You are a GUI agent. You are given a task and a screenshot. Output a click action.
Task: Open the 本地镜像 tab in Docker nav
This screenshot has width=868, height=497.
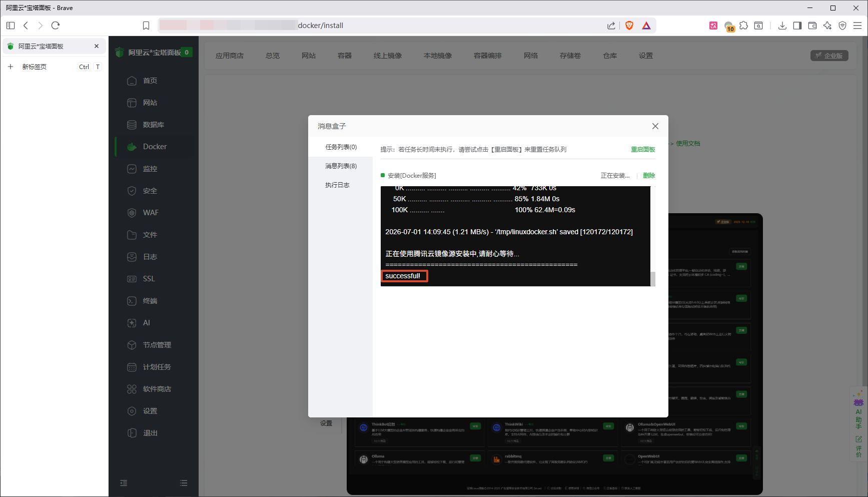tap(438, 56)
